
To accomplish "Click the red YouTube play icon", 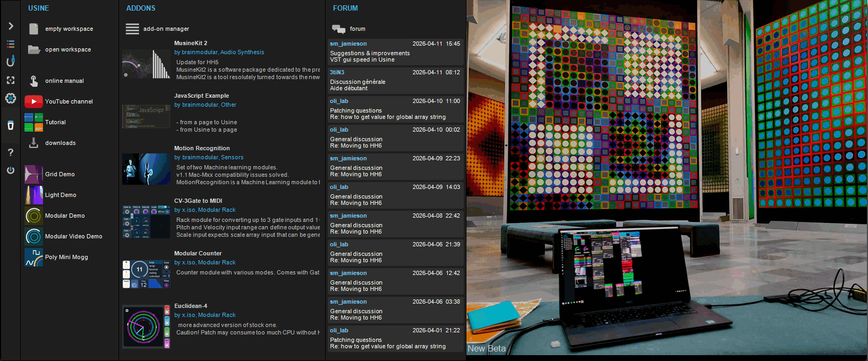I will pyautogui.click(x=33, y=101).
